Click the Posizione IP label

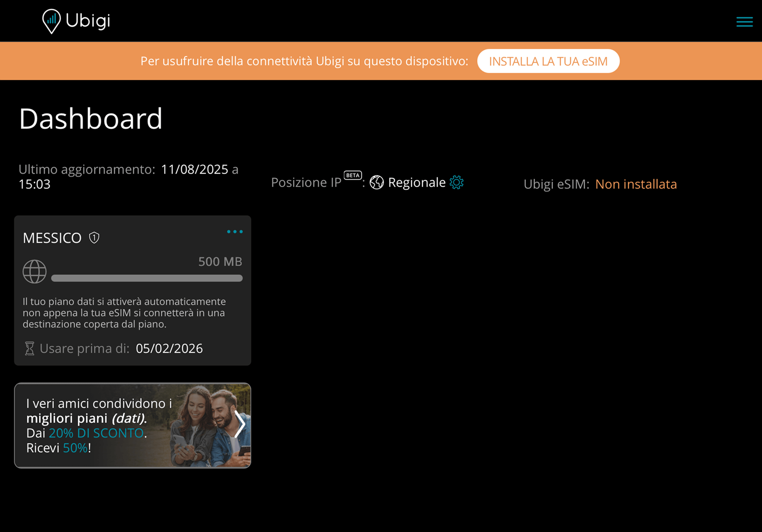[306, 182]
